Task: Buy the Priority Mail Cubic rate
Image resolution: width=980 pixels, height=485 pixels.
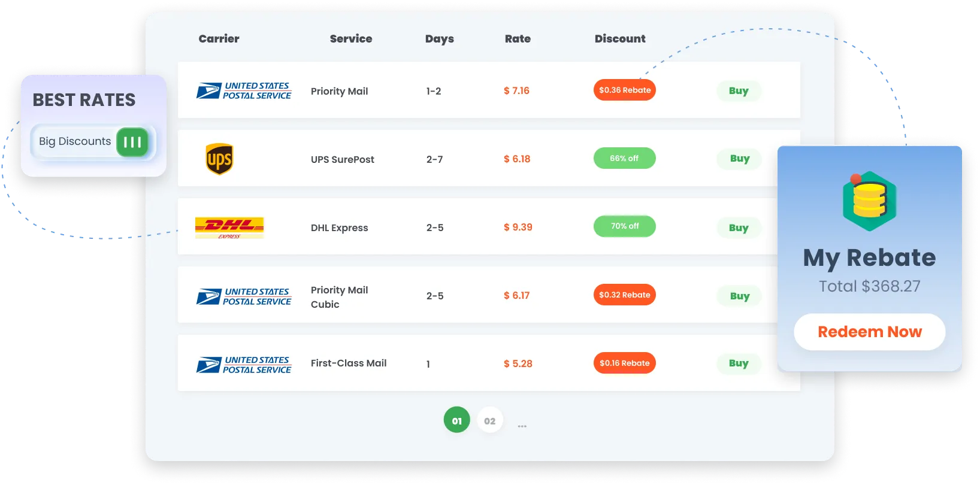Action: click(740, 296)
